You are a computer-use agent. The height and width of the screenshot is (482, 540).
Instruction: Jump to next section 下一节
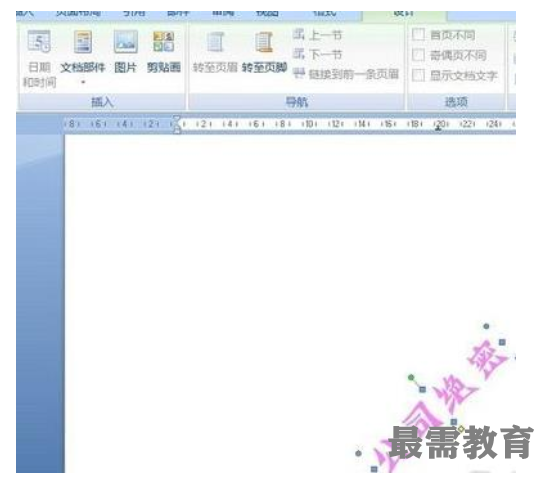(x=317, y=54)
